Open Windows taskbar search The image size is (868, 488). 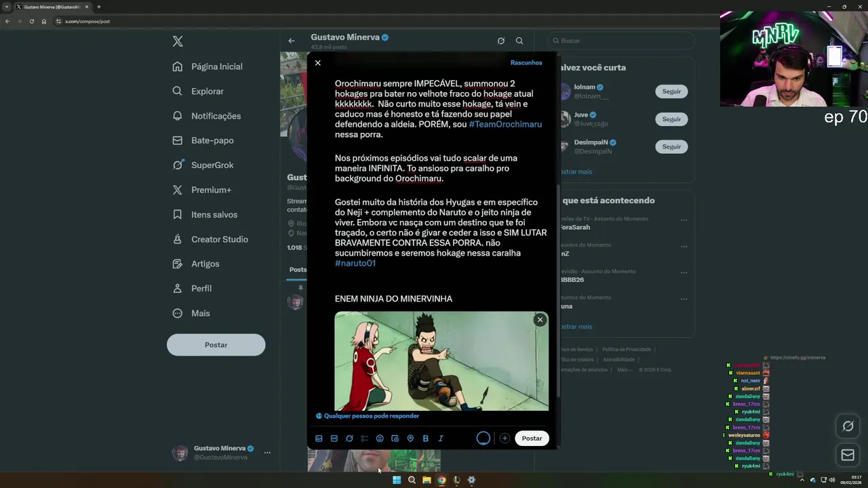click(412, 480)
